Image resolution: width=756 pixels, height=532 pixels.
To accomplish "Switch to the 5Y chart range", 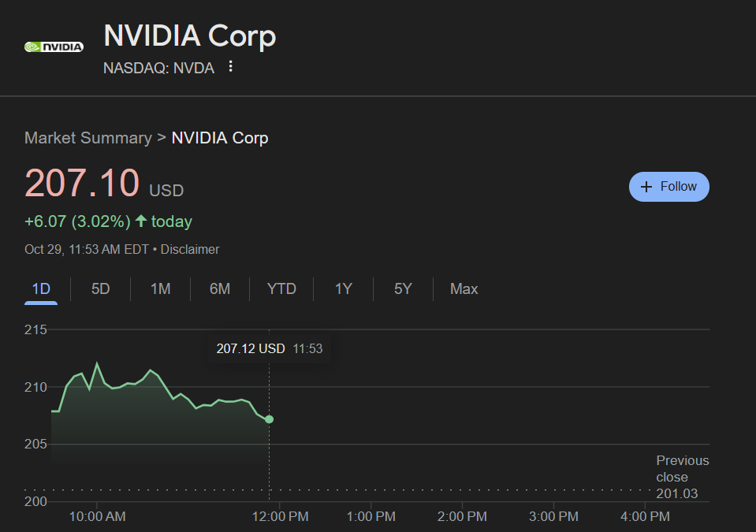I will pos(403,289).
